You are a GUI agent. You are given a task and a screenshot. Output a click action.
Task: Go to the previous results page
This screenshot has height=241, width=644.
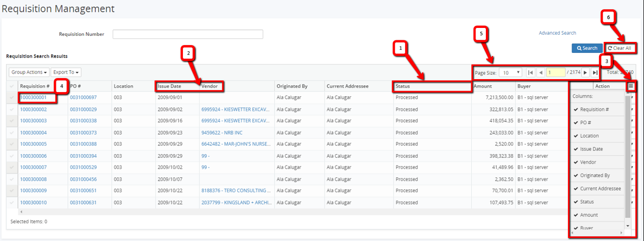540,73
